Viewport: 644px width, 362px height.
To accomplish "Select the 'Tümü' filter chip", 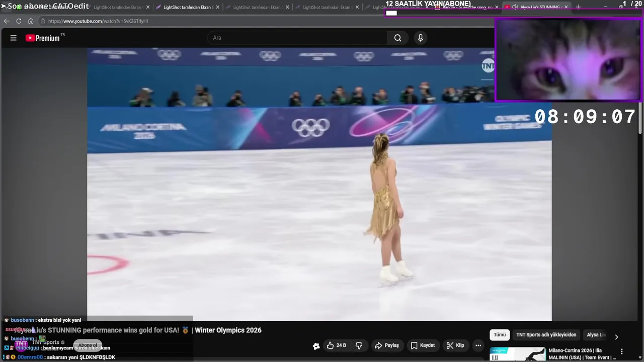I will click(500, 335).
